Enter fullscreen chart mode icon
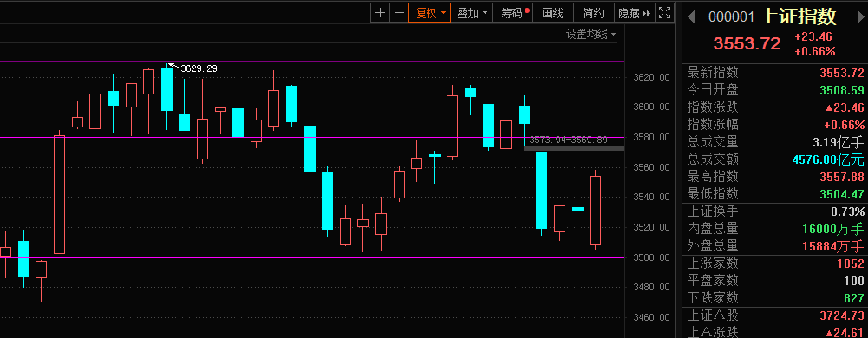The image size is (868, 338). pos(665,13)
